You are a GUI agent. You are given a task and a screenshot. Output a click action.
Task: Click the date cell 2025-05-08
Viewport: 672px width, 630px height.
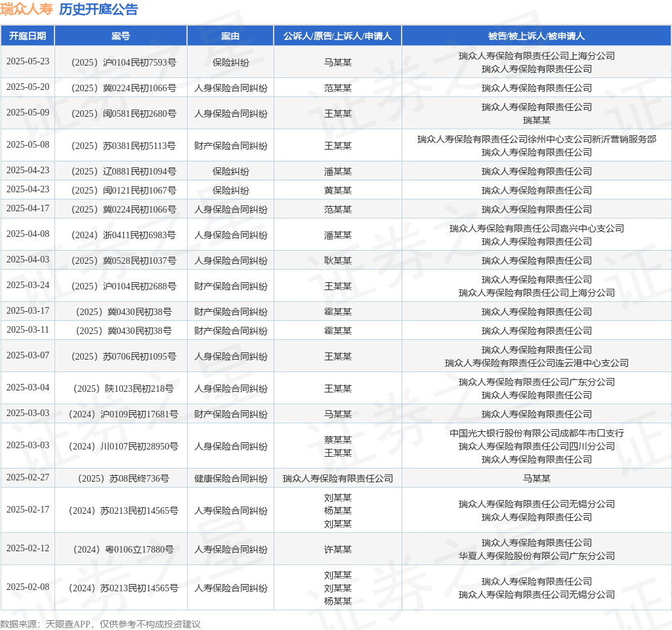28,145
